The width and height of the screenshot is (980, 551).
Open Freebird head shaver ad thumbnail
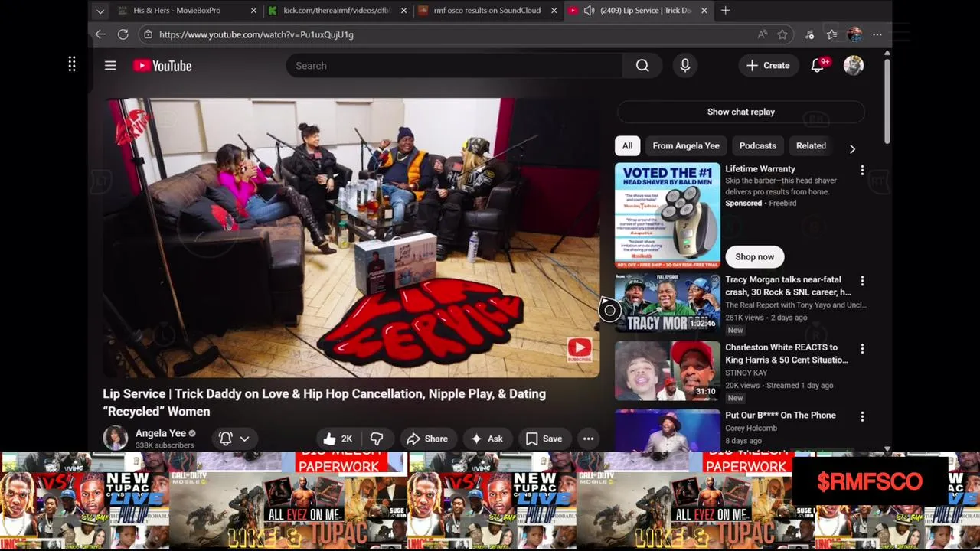click(x=668, y=215)
